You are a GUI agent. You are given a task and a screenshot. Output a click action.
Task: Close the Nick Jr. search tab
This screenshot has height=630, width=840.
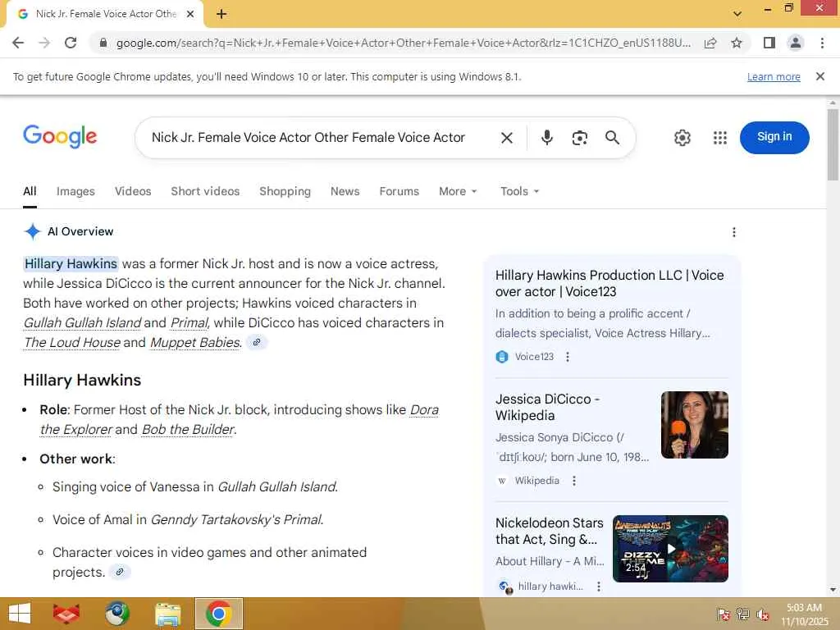[x=190, y=14]
